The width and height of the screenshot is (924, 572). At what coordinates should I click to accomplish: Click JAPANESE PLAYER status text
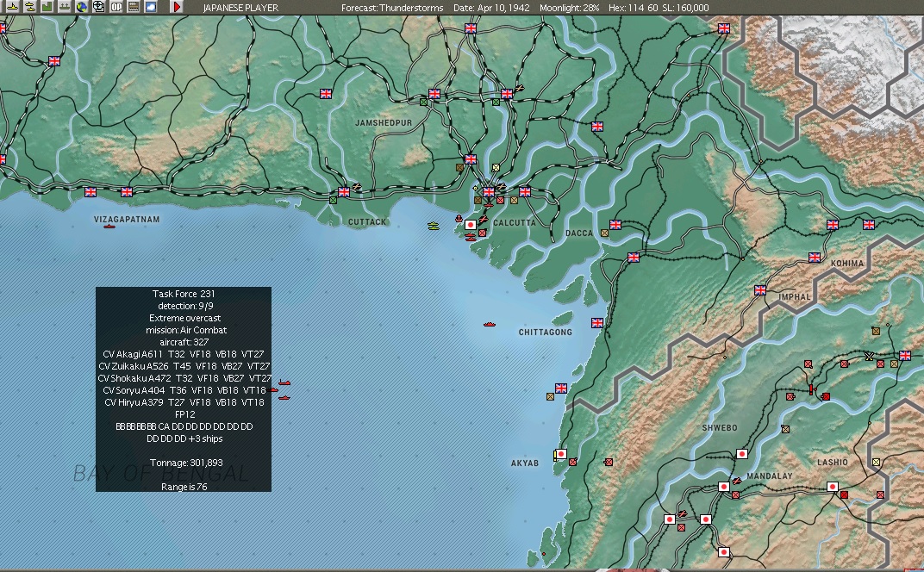point(240,8)
